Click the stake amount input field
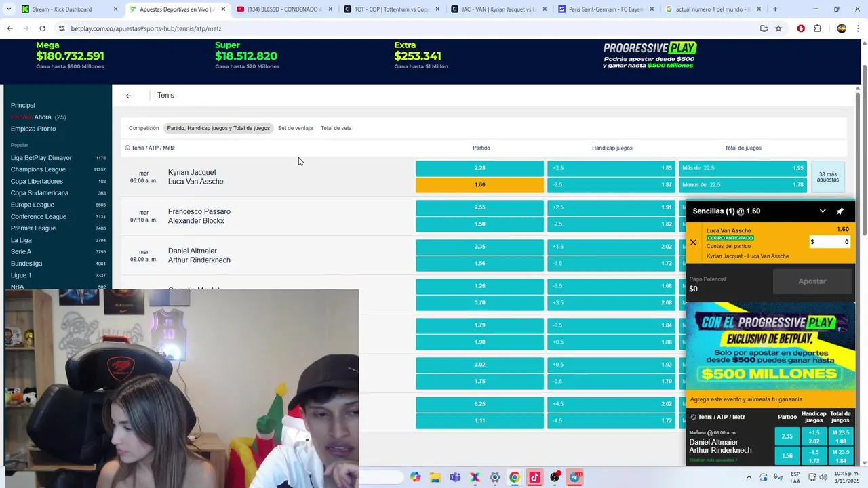Image resolution: width=868 pixels, height=488 pixels. [x=829, y=242]
